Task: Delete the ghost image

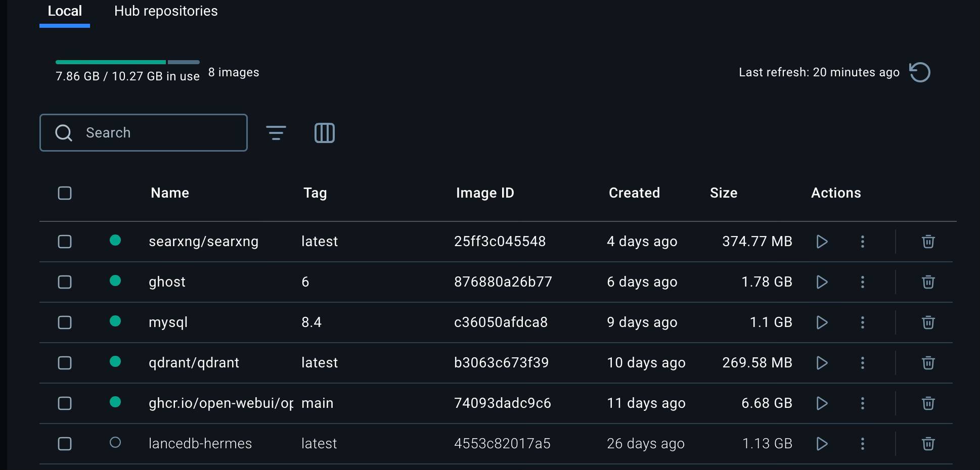Action: (928, 282)
